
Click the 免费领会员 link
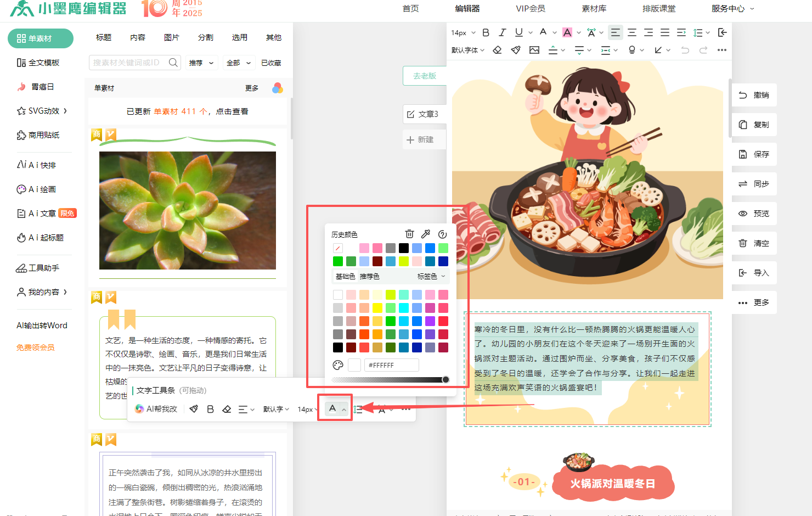tap(36, 347)
